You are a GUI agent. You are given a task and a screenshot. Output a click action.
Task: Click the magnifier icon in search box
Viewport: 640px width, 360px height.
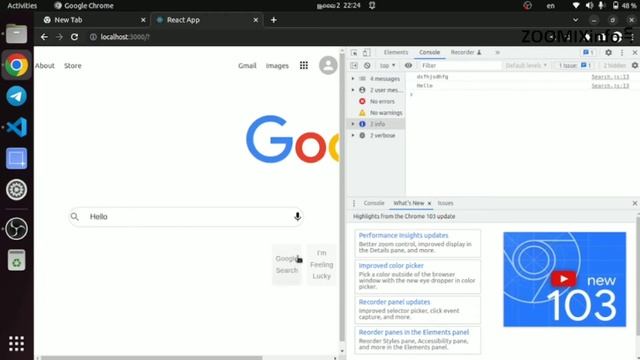[x=75, y=217]
